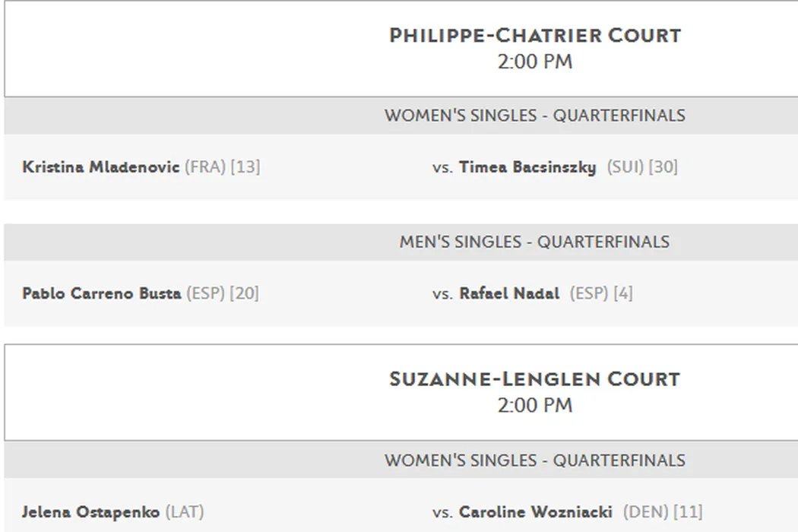Click the (ESP) [20] seed label
The image size is (798, 532).
[x=221, y=293]
